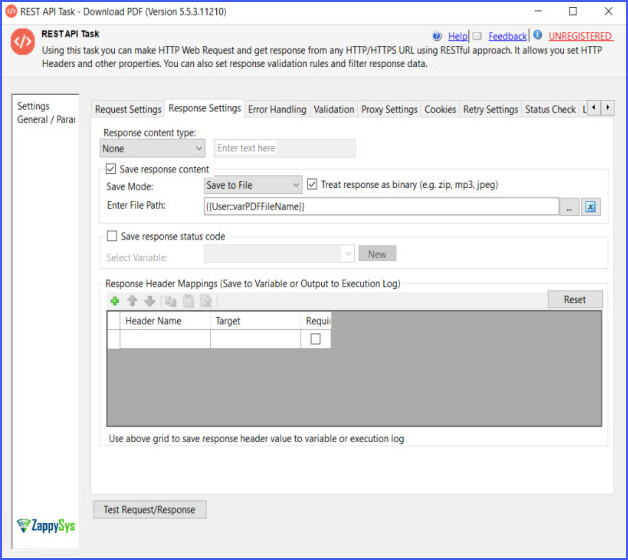628x560 pixels.
Task: Enable Save response status code checkbox
Action: point(112,236)
